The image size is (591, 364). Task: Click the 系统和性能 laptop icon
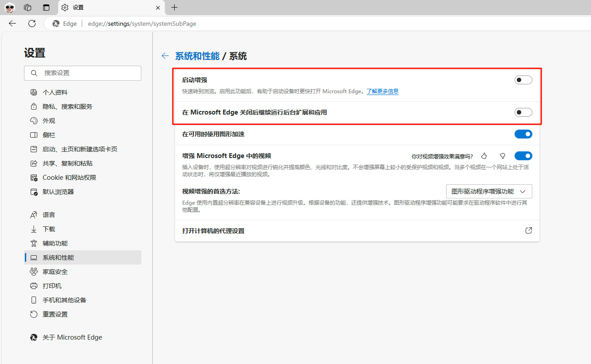(34, 257)
